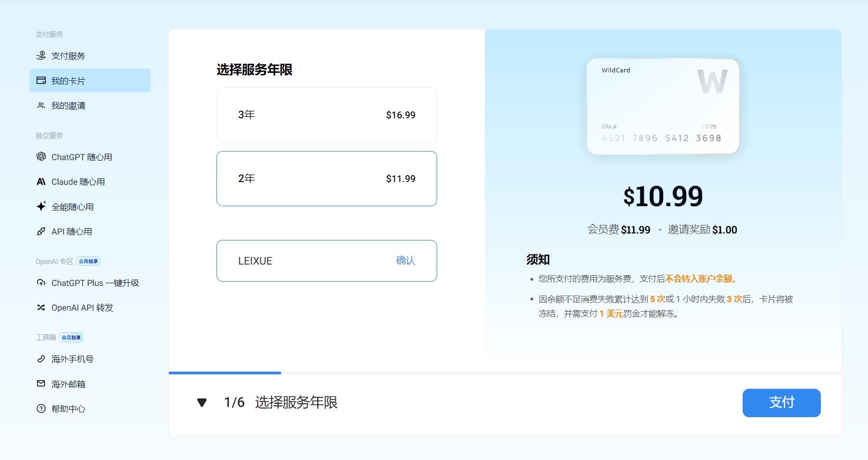This screenshot has height=460, width=868.
Task: Open Claude 随心用 service
Action: 90,182
